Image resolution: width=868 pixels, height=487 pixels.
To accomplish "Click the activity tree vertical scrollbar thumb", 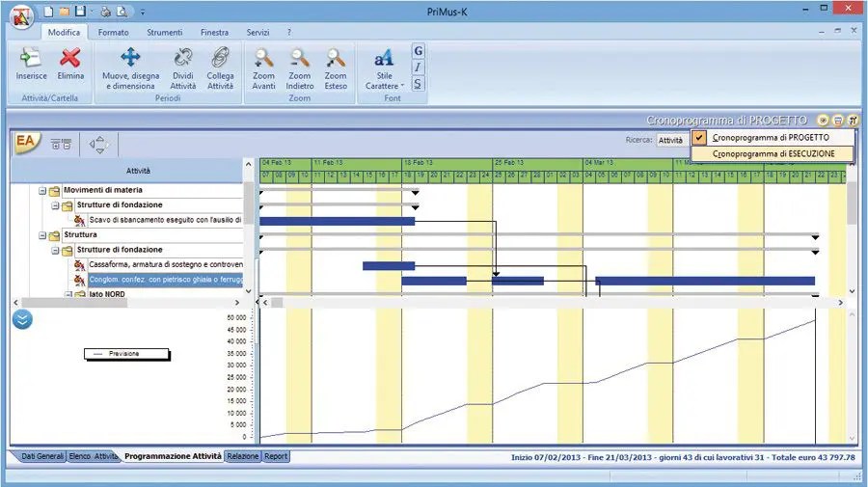I will [249, 203].
